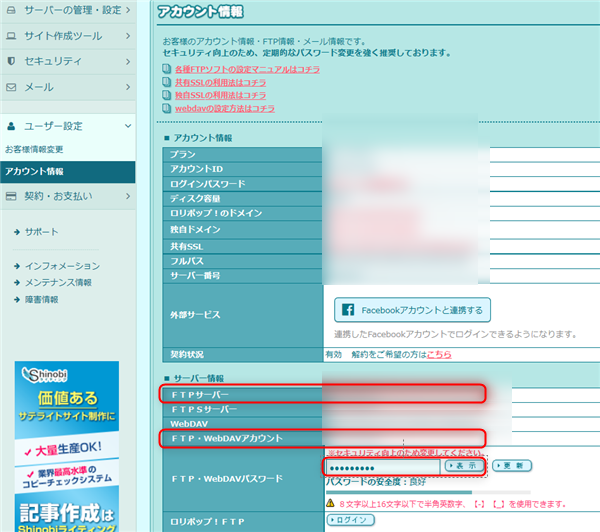Click the shield icon beside セキュリティ
600x532 pixels.
(x=11, y=61)
